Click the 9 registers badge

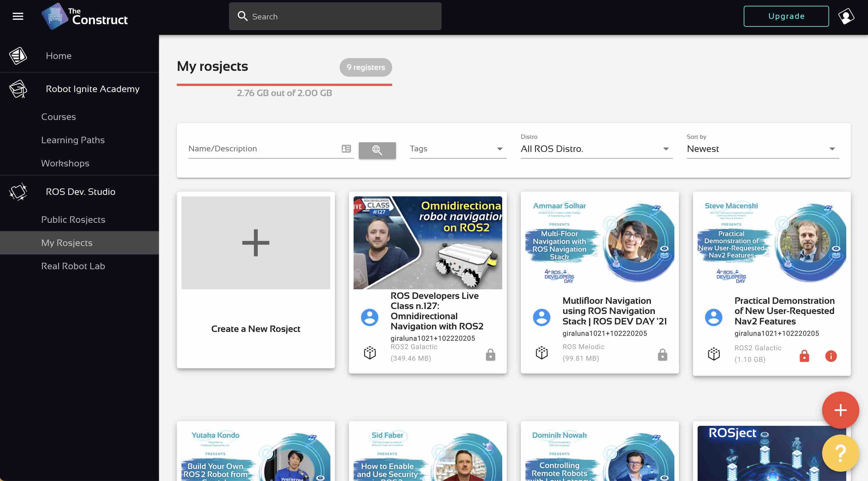coord(365,67)
